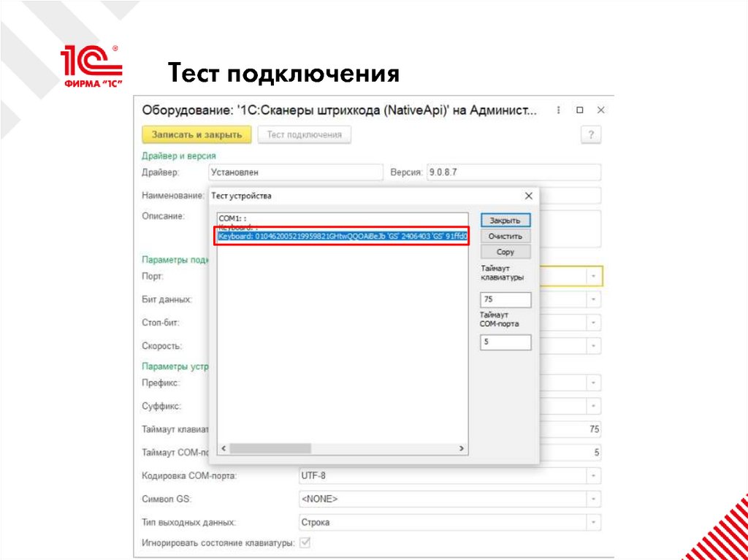Viewport: 748px width, 560px height.
Task: Maximize the Оборудование window
Action: [579, 110]
